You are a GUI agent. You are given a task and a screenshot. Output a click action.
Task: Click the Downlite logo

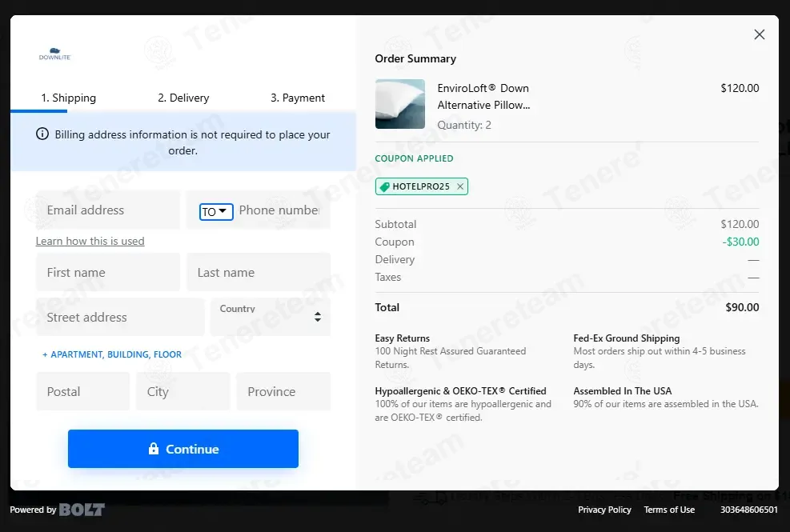[55, 54]
